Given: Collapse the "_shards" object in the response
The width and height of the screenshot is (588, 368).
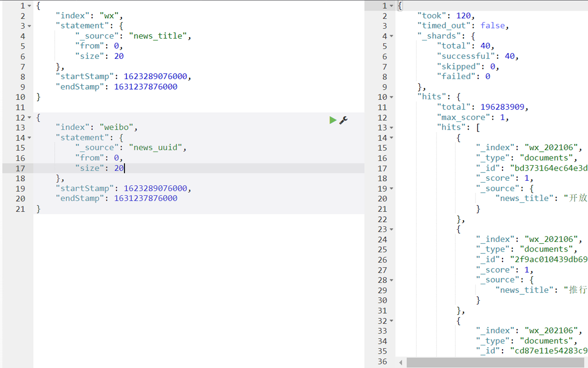Looking at the screenshot, I should (x=391, y=36).
